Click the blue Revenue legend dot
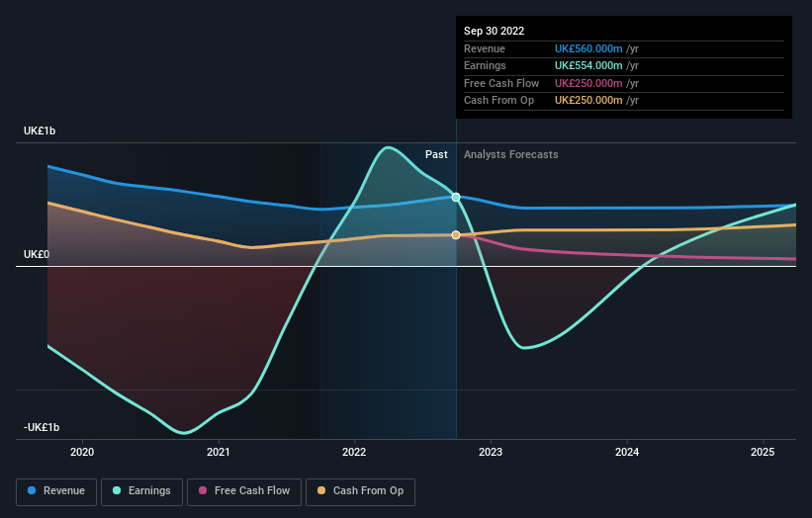The height and width of the screenshot is (518, 812). pos(32,490)
